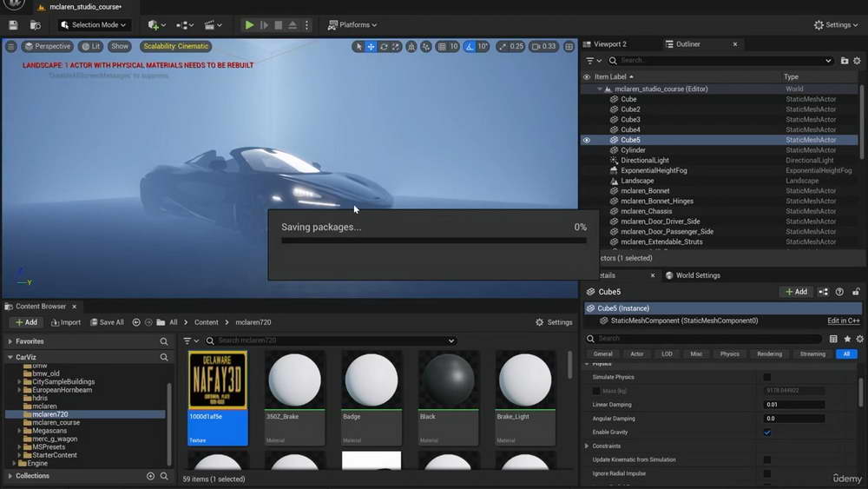The image size is (868, 489).
Task: Select mclaren_Chassis in the Outliner
Action: 646,212
